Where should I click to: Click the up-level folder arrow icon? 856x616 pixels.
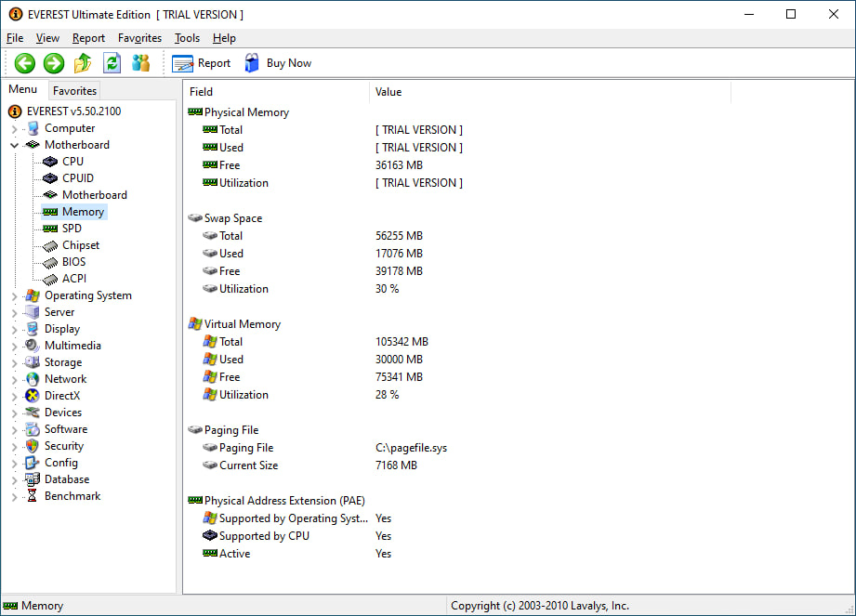(83, 63)
